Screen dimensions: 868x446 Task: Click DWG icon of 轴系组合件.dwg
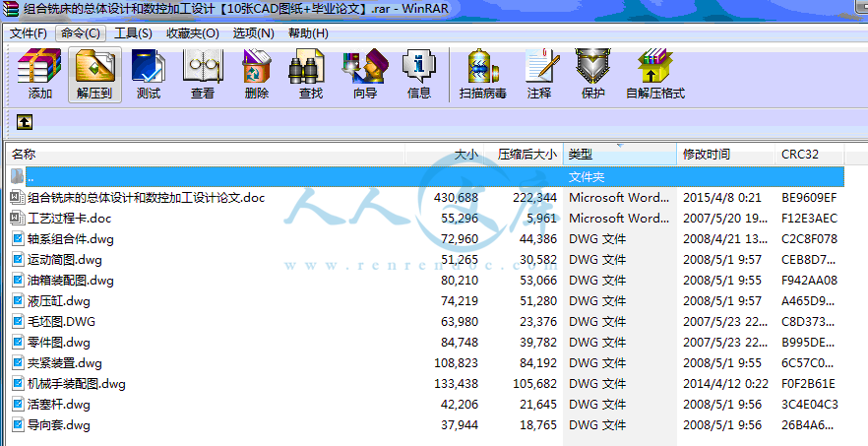[x=19, y=239]
